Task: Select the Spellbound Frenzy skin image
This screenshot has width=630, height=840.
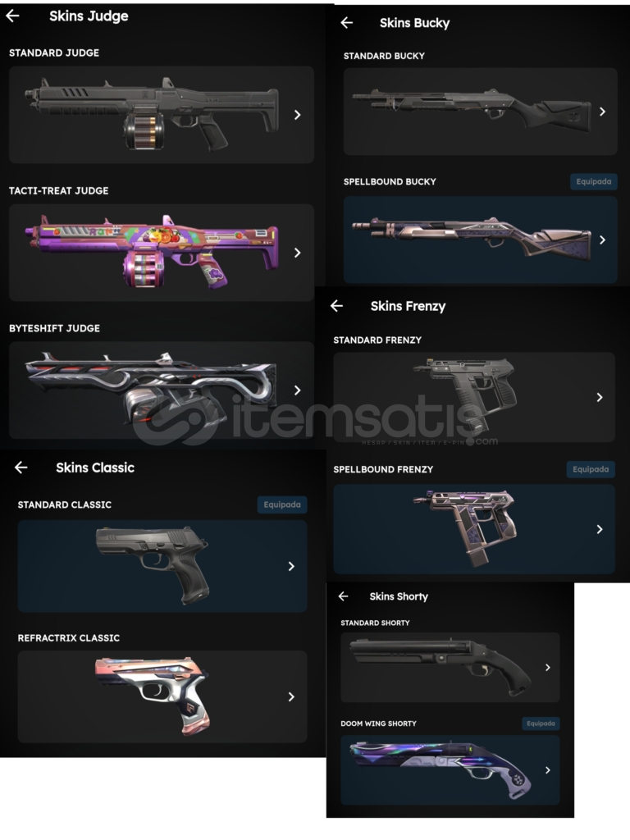Action: coord(465,527)
